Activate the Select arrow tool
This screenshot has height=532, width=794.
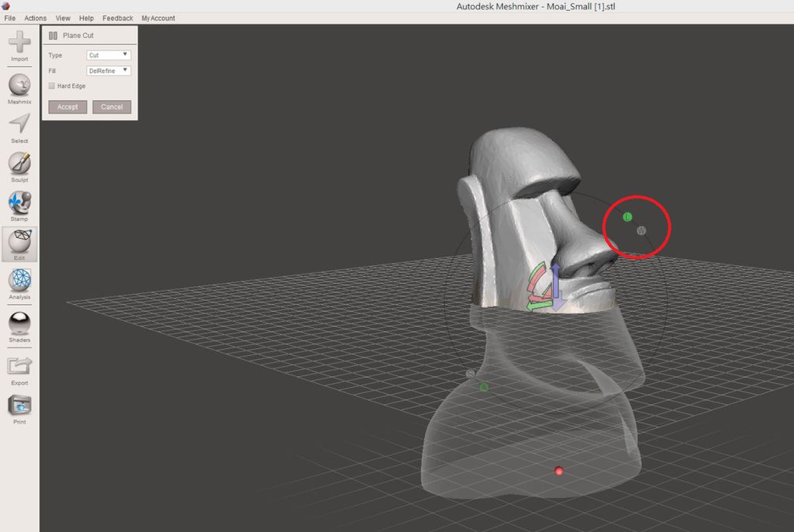tap(19, 123)
